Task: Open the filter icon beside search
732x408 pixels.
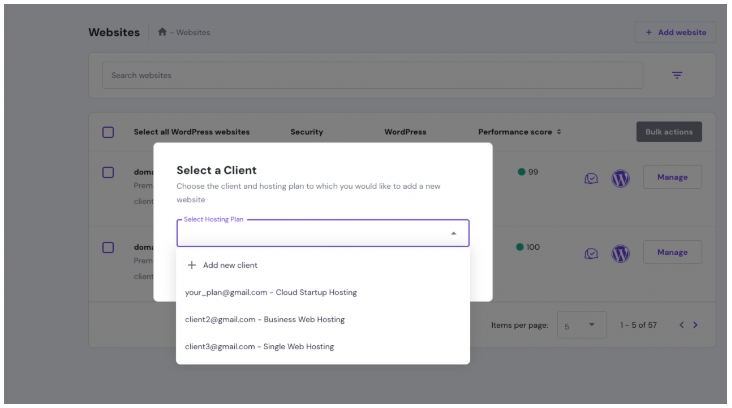Action: click(x=677, y=75)
